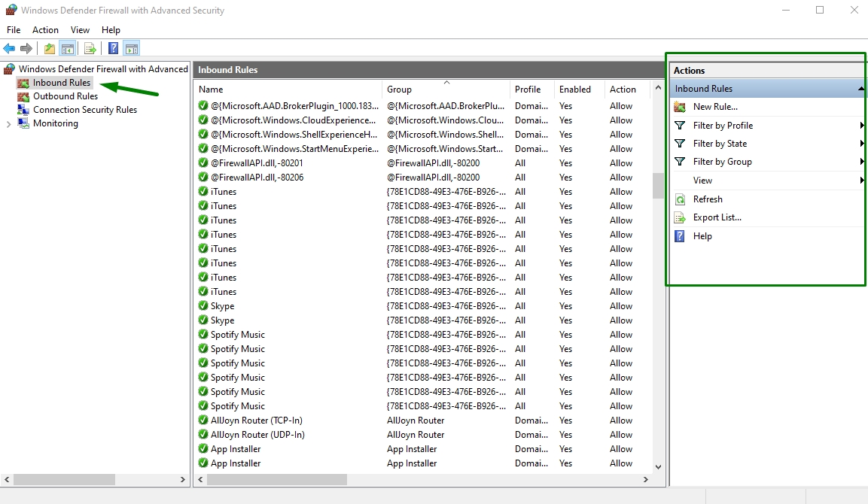Screen dimensions: 868x504
Task: Click green check of Windows.ShellExperienceH rule
Action: point(203,135)
